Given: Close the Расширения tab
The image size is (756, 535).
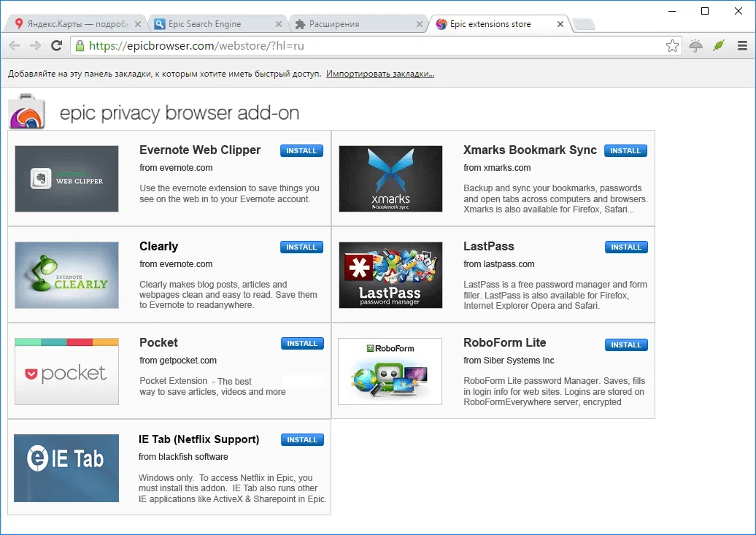Looking at the screenshot, I should 420,24.
